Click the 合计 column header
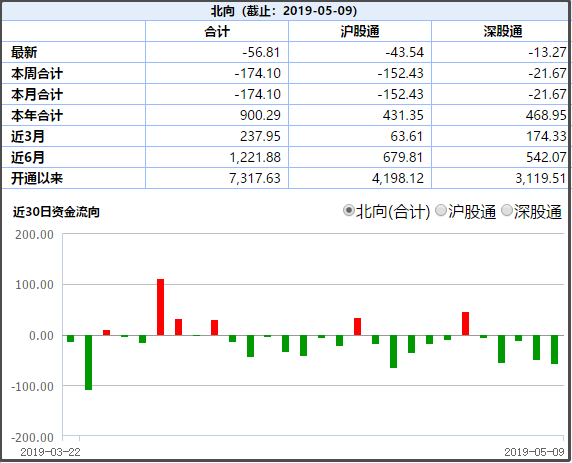The width and height of the screenshot is (572, 463). (217, 31)
